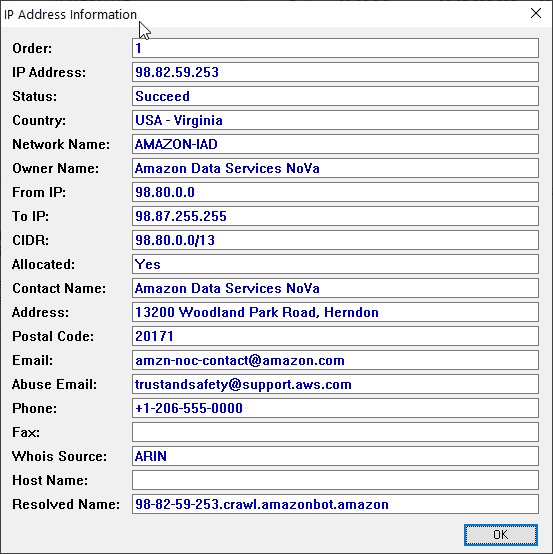The height and width of the screenshot is (554, 553).
Task: Click the 'Owner Name:' label
Action: coord(56,169)
